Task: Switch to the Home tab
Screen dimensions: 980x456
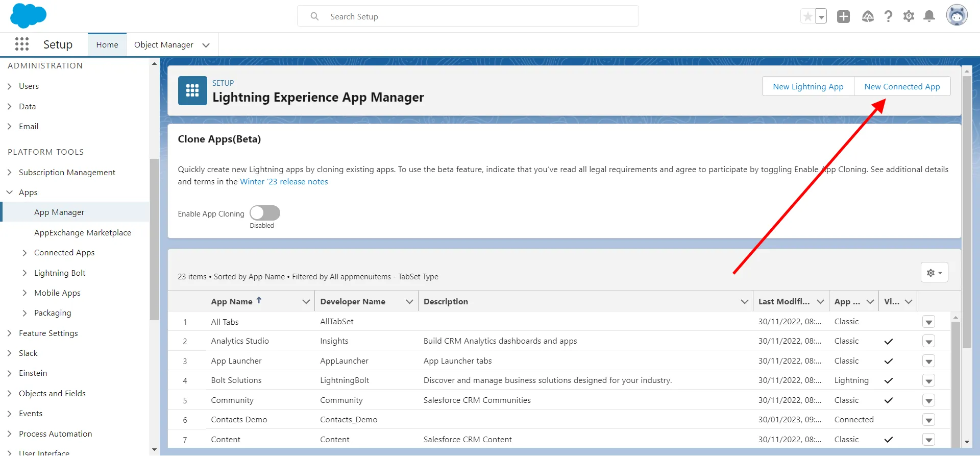Action: [107, 45]
